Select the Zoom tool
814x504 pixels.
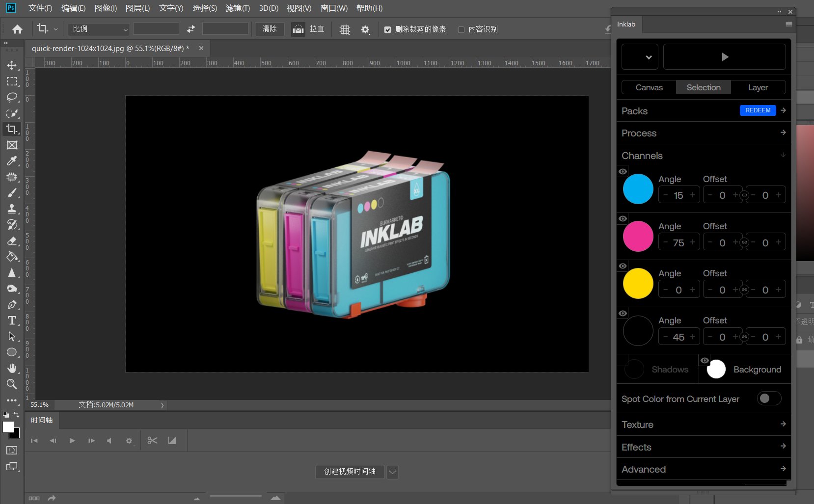click(x=12, y=384)
